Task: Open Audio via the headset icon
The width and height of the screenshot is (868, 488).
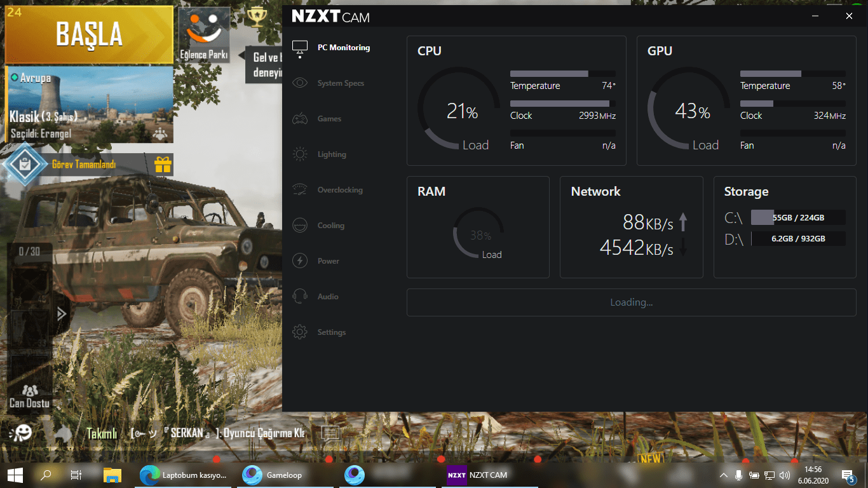Action: [299, 297]
